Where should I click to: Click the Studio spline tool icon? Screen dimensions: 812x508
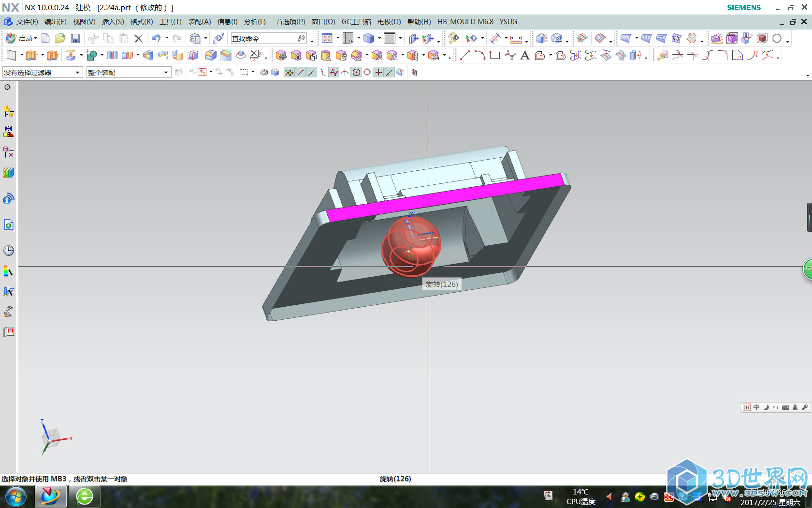point(510,55)
